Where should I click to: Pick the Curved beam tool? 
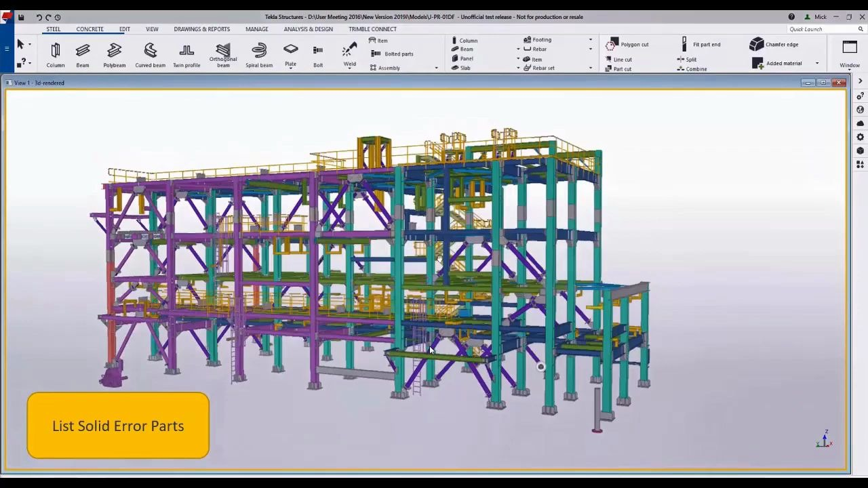[150, 55]
